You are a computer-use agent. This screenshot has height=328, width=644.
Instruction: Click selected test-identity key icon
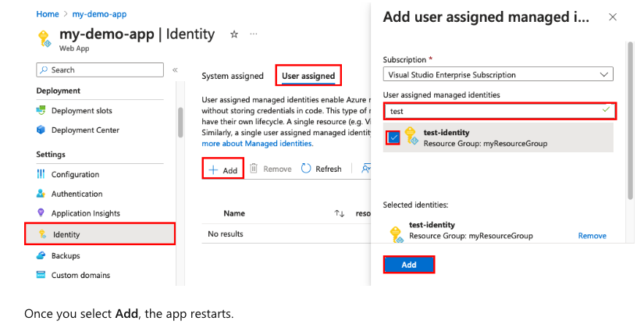pos(397,234)
